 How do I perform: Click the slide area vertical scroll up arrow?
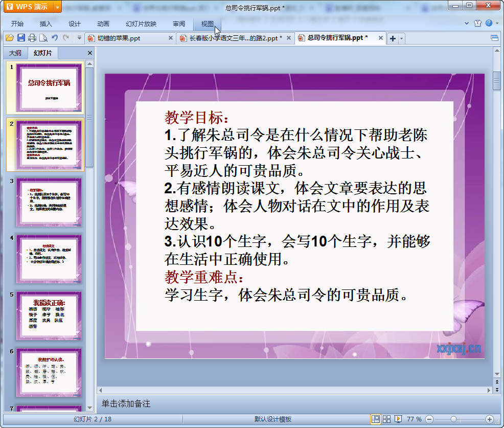(x=497, y=51)
